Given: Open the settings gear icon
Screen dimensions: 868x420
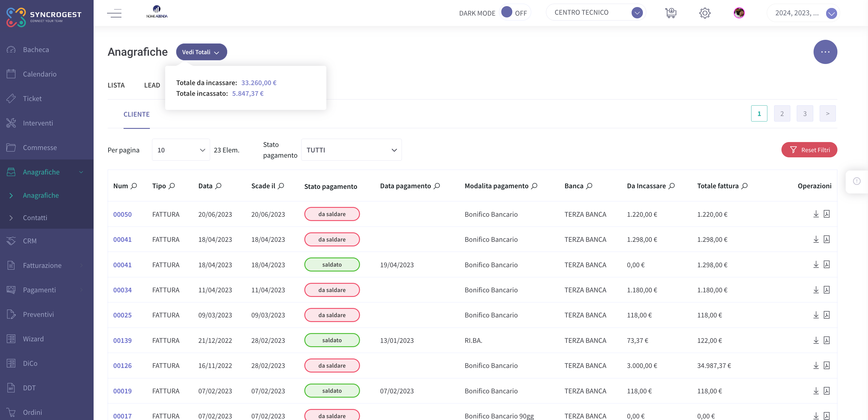Looking at the screenshot, I should [x=705, y=13].
